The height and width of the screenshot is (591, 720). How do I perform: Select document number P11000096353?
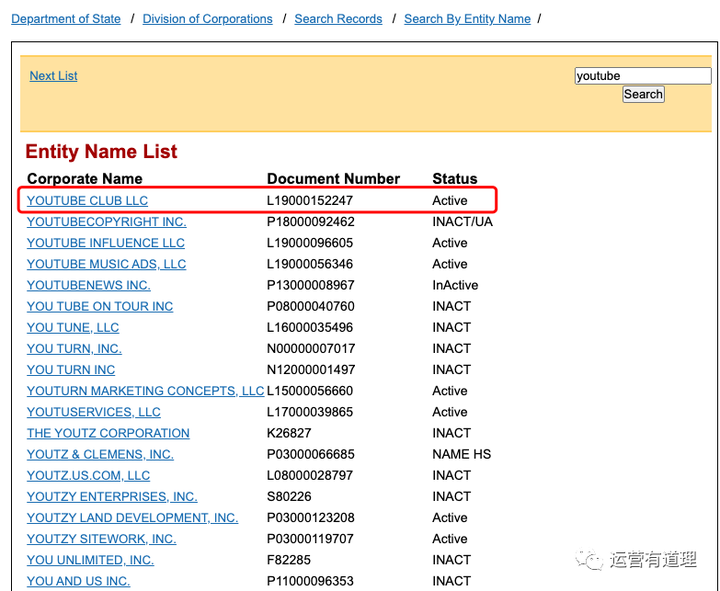tap(311, 581)
